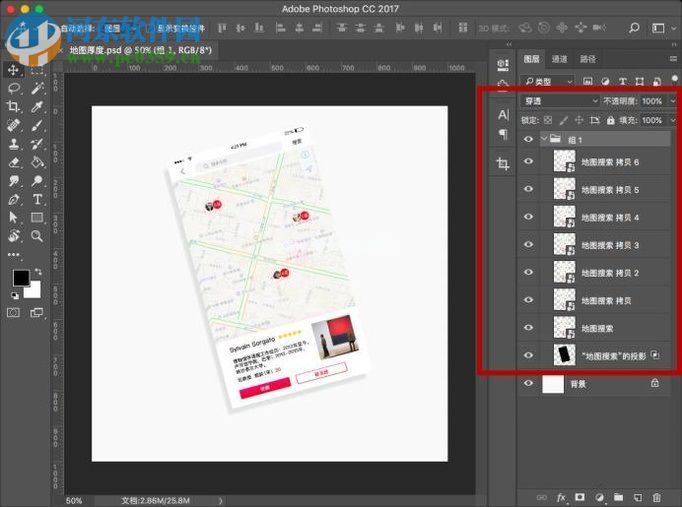Click the foreground color swatch
The image size is (682, 507).
tap(20, 278)
